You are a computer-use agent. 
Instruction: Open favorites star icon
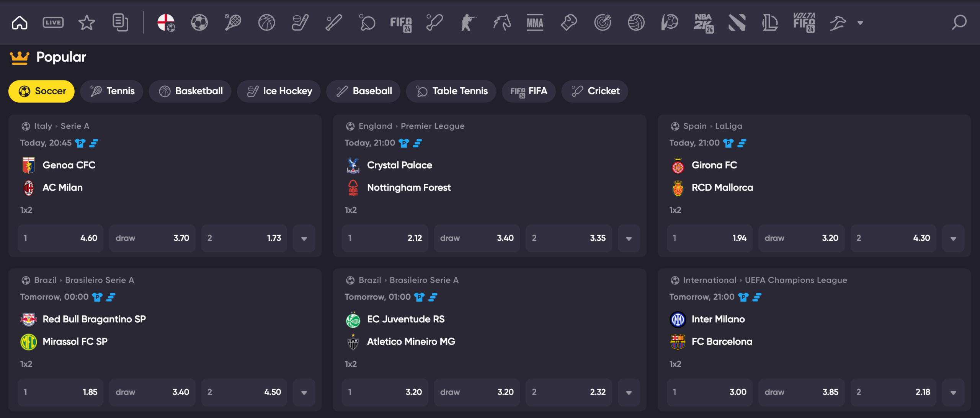87,23
